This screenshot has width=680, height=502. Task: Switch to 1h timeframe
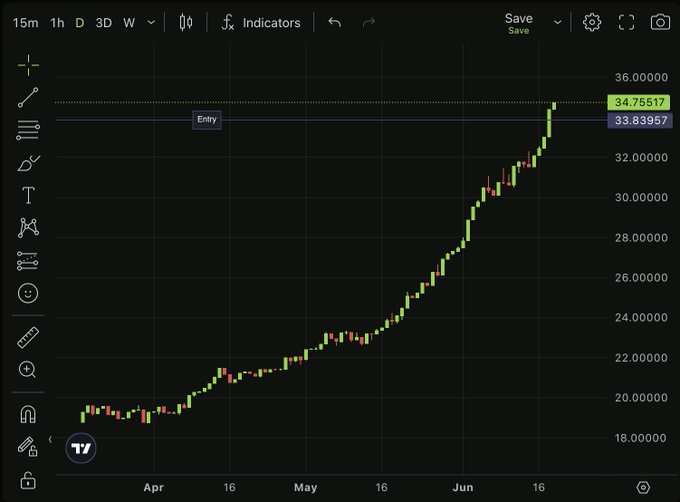[x=57, y=23]
